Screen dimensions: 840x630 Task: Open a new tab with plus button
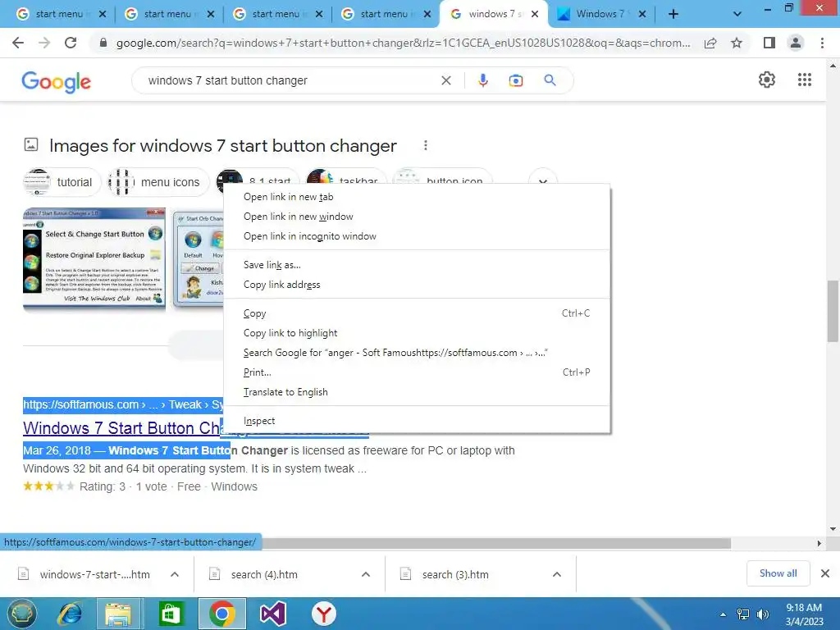[x=673, y=14]
